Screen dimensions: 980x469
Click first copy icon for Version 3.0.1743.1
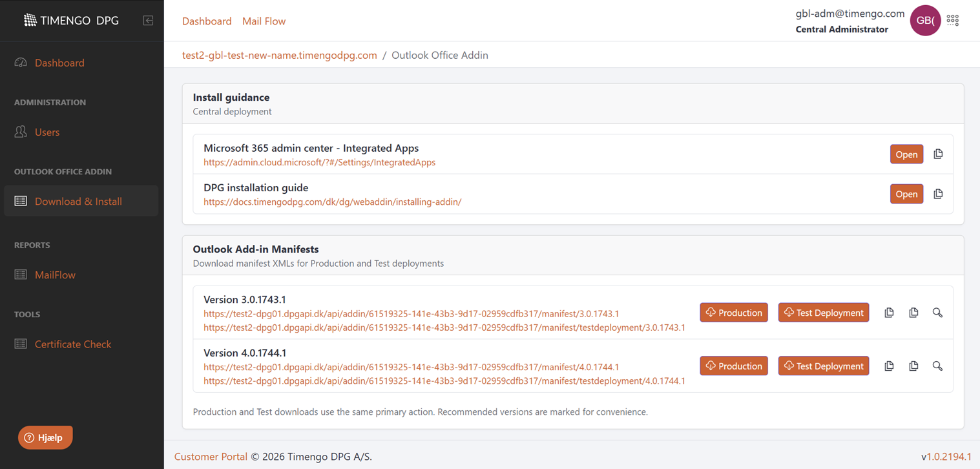889,313
